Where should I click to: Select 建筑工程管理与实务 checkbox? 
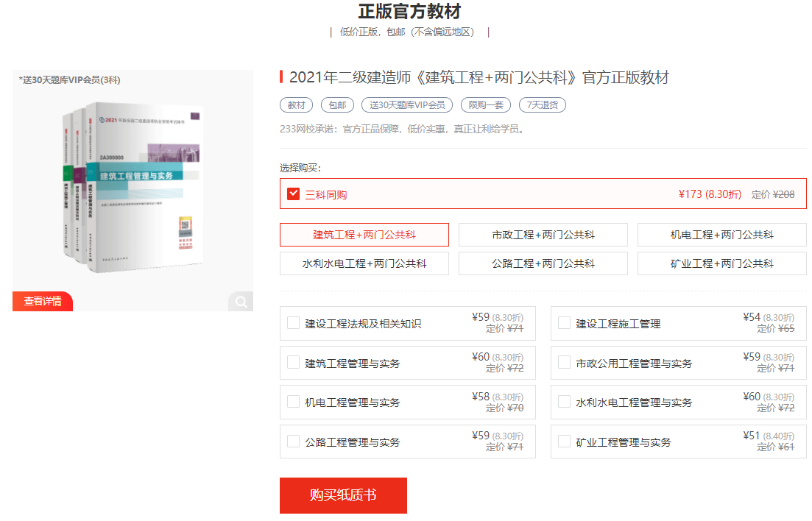tap(294, 363)
